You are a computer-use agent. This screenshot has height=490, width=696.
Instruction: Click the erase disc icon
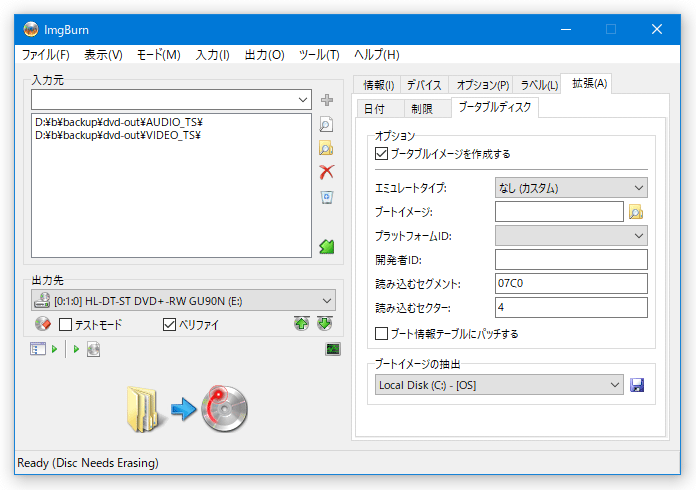[43, 324]
